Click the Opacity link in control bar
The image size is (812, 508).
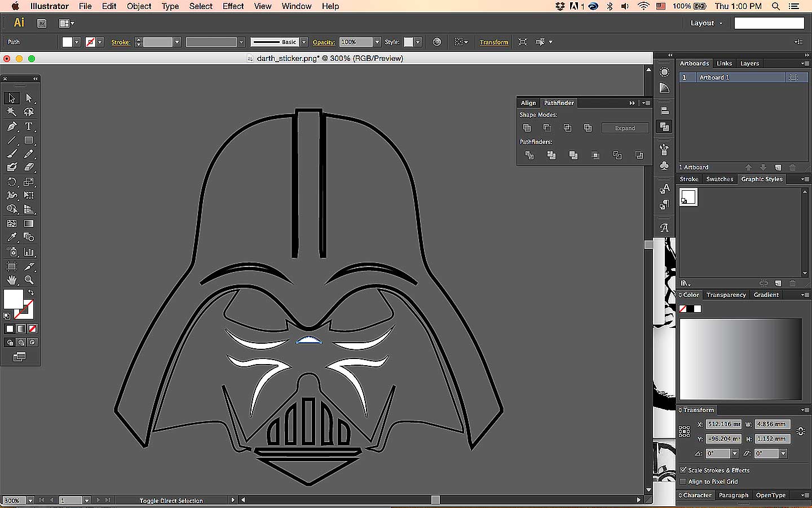324,42
